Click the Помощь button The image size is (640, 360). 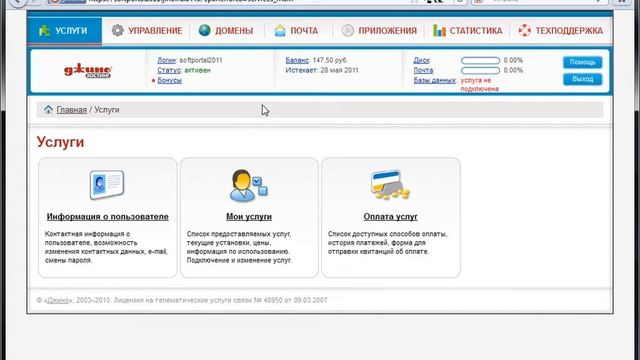[x=582, y=62]
